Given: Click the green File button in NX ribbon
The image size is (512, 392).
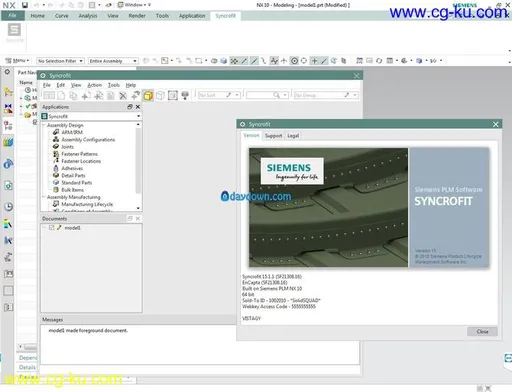Looking at the screenshot, I should coord(13,16).
